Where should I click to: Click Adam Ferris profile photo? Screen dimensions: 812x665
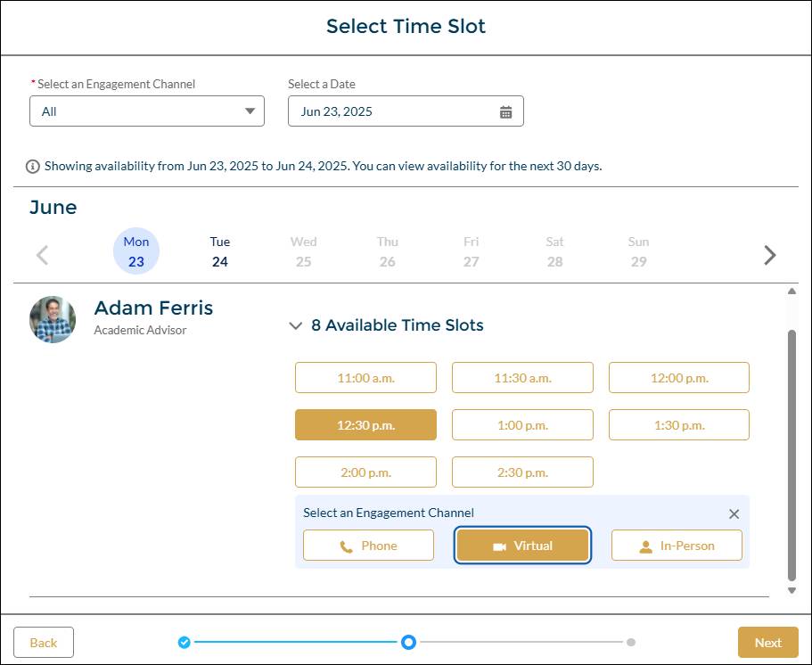[53, 319]
